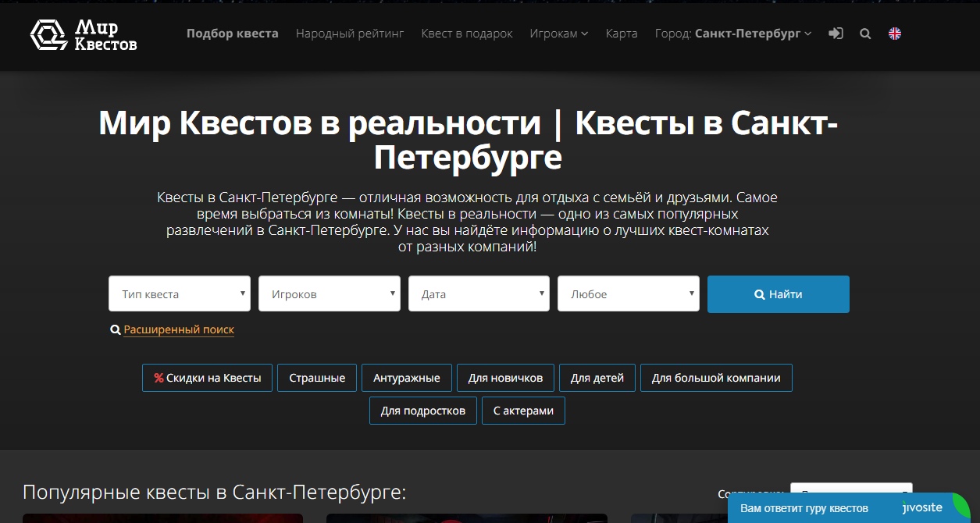The image size is (980, 523).
Task: Go to Квест в подарок
Action: tap(467, 34)
